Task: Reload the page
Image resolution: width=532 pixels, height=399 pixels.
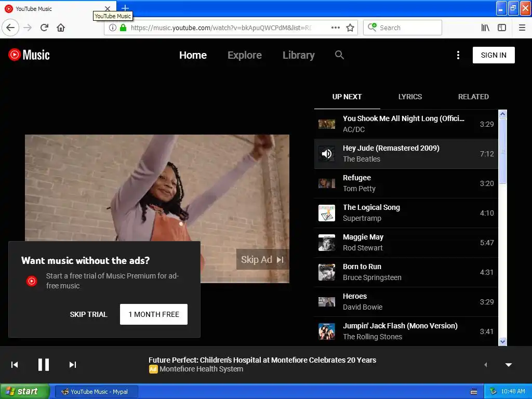Action: pyautogui.click(x=44, y=28)
